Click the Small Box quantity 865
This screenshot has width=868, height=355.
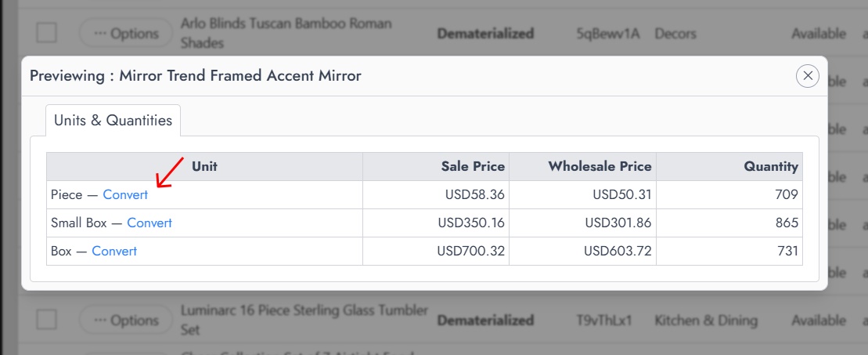(787, 223)
